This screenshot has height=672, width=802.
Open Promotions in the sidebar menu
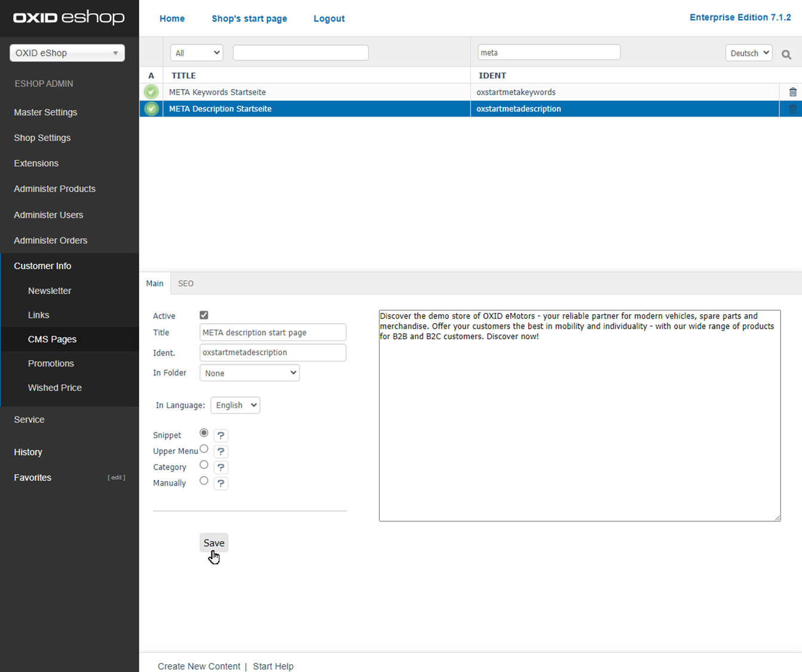[51, 363]
